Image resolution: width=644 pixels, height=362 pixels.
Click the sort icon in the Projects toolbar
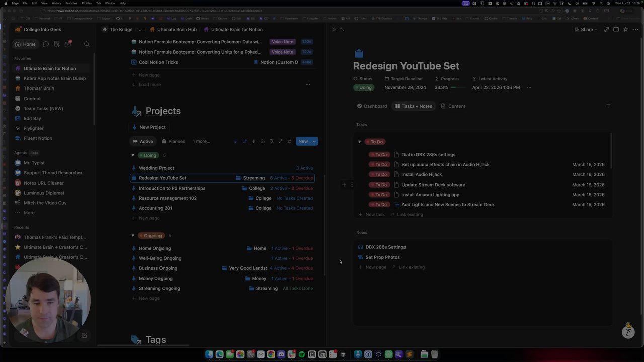click(245, 141)
